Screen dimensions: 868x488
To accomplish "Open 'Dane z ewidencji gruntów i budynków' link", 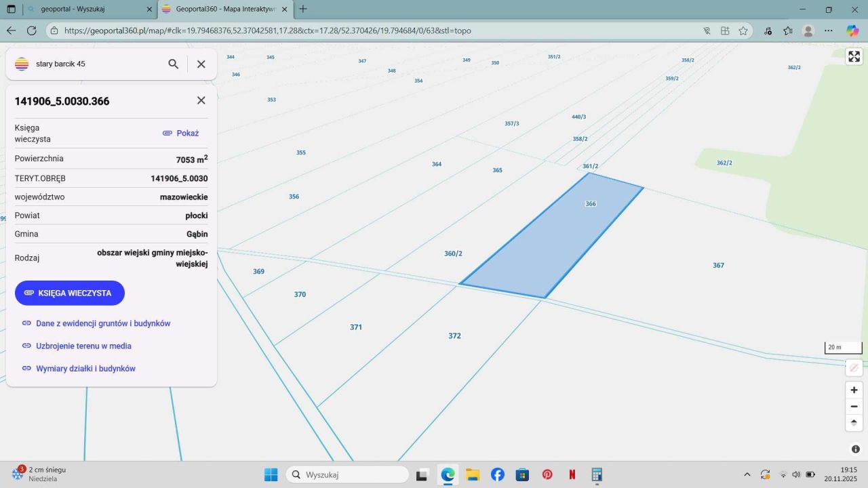I will coord(102,323).
